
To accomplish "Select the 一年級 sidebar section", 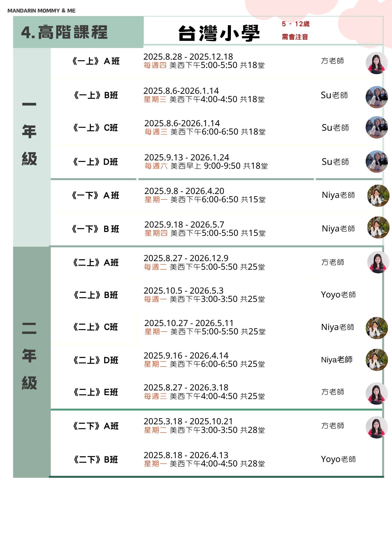I will pyautogui.click(x=29, y=132).
